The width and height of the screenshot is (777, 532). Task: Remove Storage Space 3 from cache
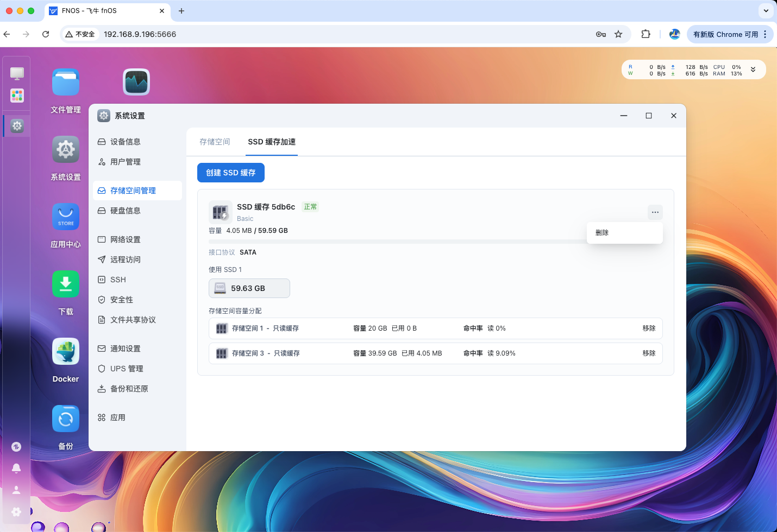tap(649, 353)
